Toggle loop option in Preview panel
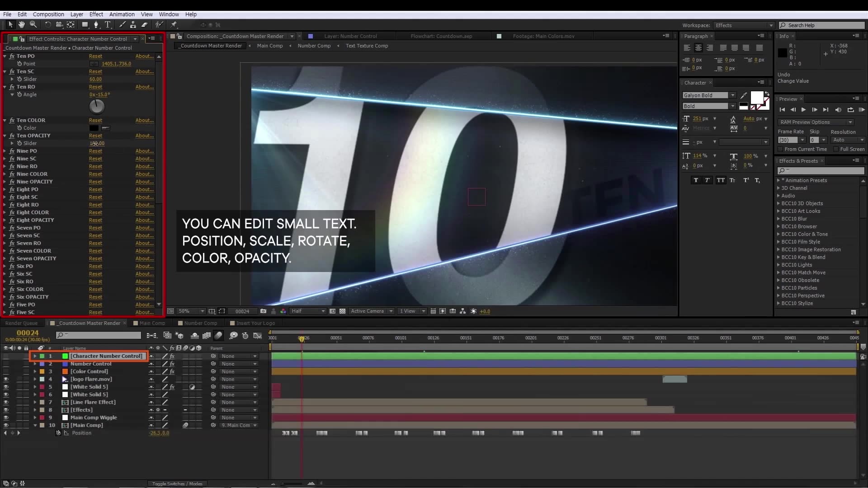Viewport: 868px width, 488px height. pyautogui.click(x=850, y=110)
